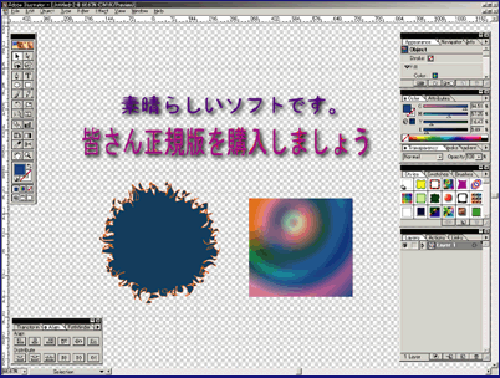Screen dimensions: 500x378
Task: Open the Opacity value arrow
Action: point(479,156)
